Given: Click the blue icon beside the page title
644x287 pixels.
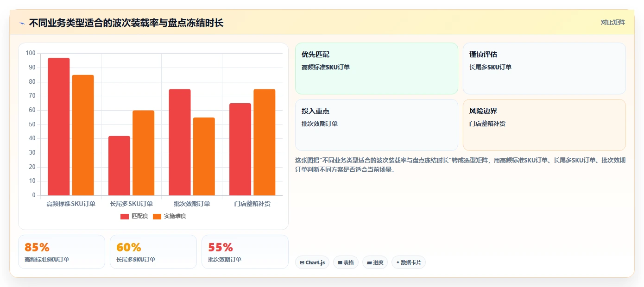Looking at the screenshot, I should pos(22,23).
